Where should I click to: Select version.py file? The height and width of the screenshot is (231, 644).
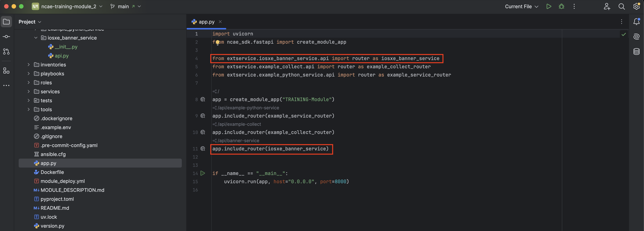point(49,226)
